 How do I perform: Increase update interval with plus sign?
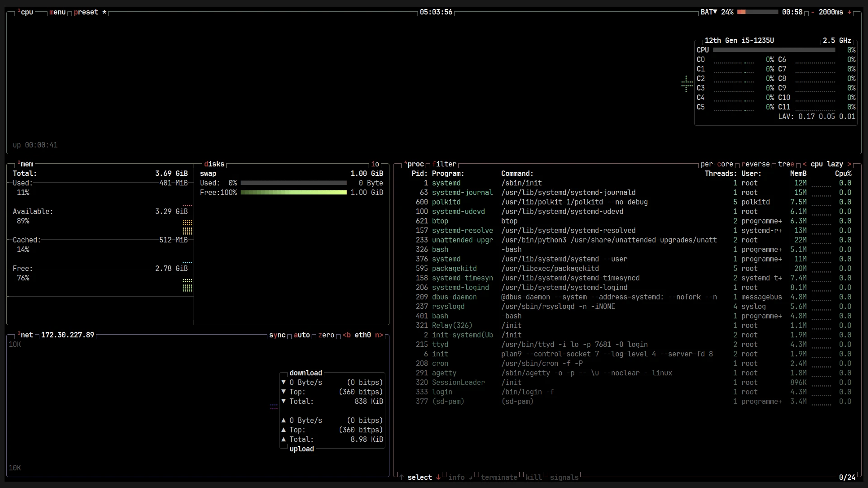849,12
